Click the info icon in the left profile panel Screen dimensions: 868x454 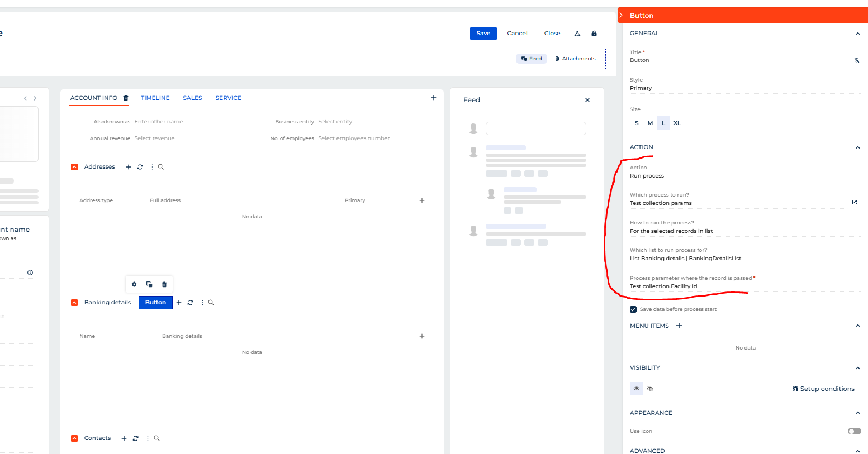point(30,273)
